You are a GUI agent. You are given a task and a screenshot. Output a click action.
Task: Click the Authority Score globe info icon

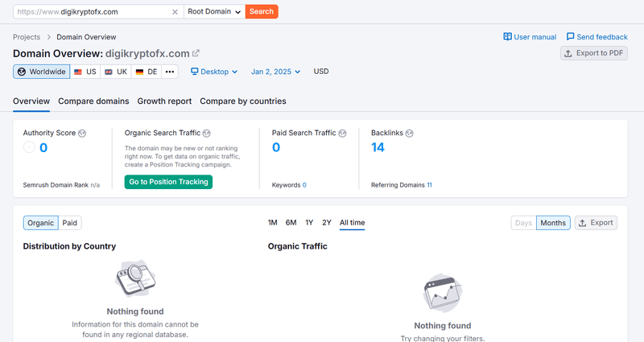click(82, 133)
